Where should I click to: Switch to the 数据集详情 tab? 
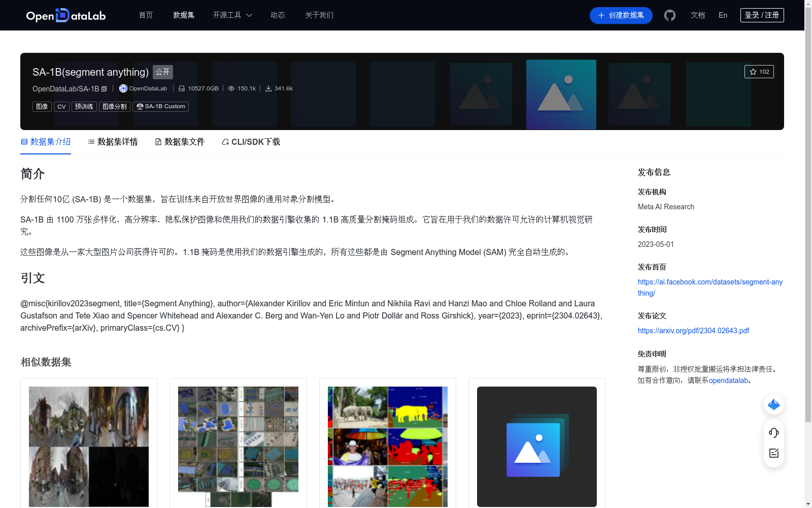(x=113, y=142)
